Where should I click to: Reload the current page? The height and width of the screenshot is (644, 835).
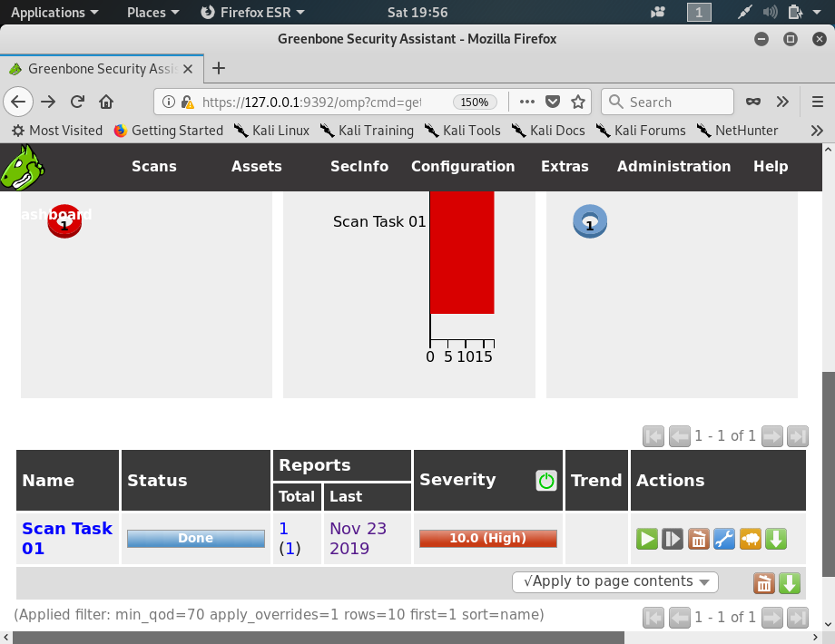(x=78, y=102)
